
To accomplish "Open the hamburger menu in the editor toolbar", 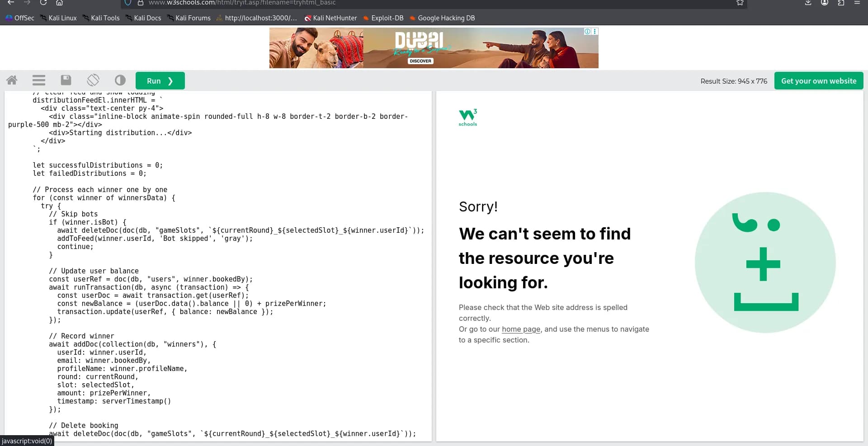I will pos(39,80).
